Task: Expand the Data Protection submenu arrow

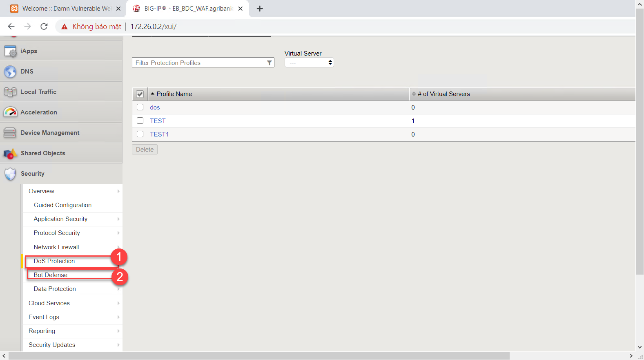Action: [x=118, y=289]
